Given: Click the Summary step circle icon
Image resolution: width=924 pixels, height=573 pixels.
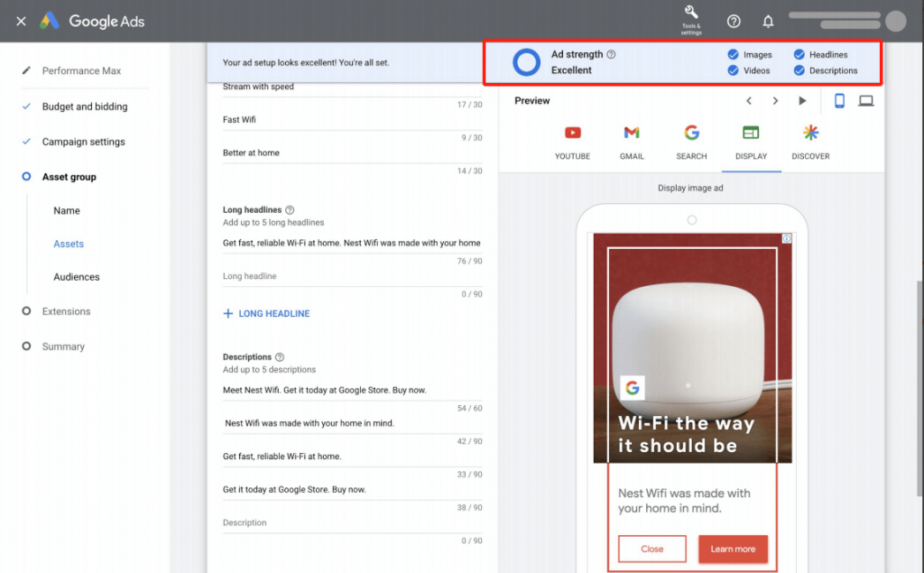Looking at the screenshot, I should pyautogui.click(x=26, y=346).
